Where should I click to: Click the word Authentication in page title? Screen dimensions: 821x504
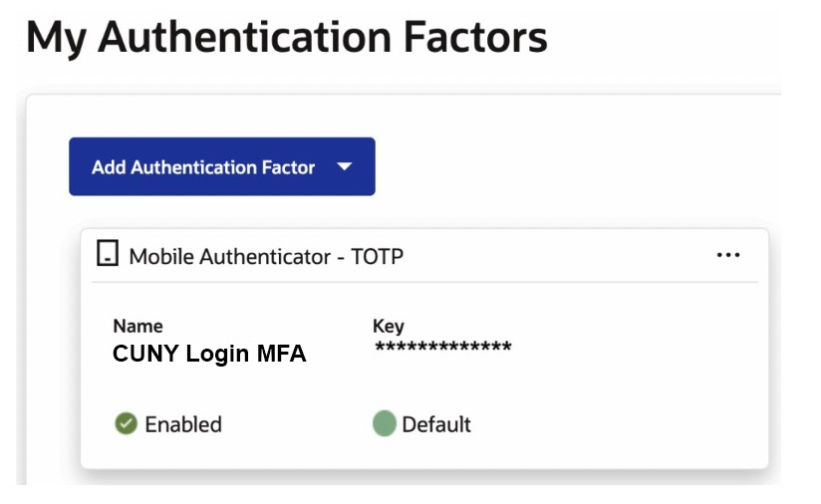pyautogui.click(x=244, y=37)
